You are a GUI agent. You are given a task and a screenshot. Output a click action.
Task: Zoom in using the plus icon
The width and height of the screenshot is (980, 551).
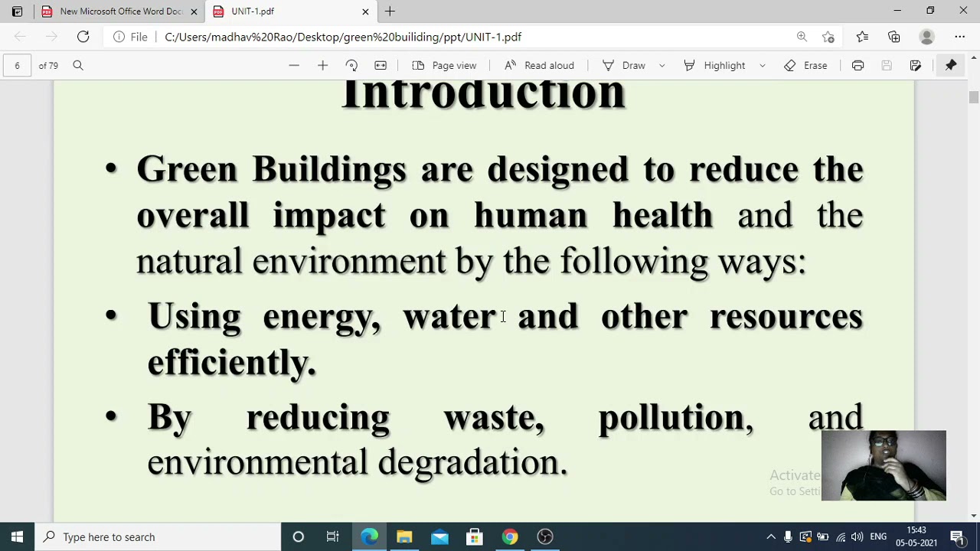pyautogui.click(x=322, y=65)
